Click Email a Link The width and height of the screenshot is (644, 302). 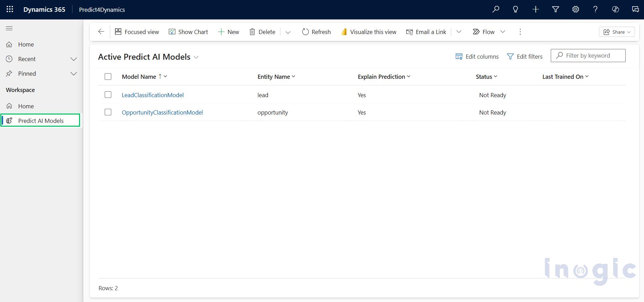(426, 32)
